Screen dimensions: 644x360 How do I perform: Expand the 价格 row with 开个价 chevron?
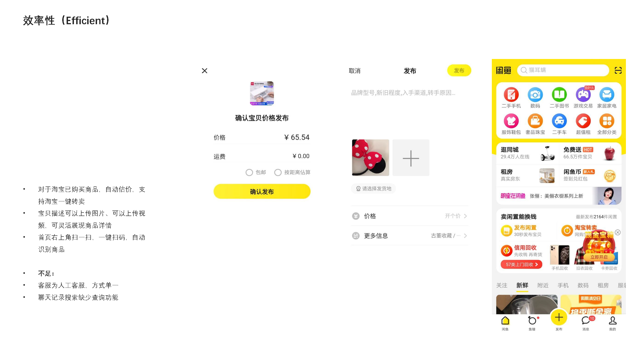pyautogui.click(x=409, y=216)
